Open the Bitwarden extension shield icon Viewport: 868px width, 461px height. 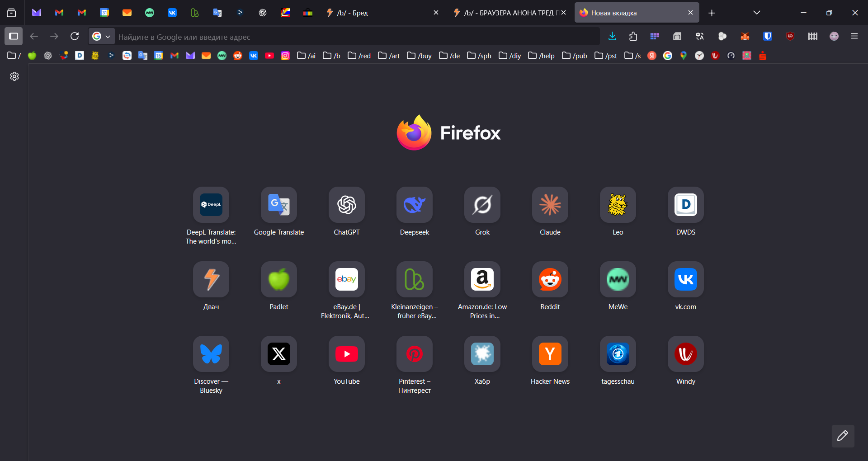coord(768,36)
